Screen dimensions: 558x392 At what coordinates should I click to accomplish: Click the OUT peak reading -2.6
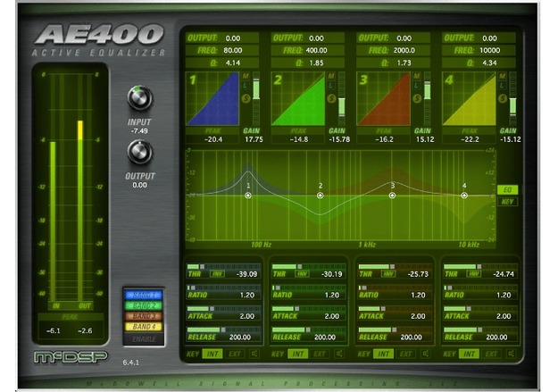pyautogui.click(x=85, y=330)
